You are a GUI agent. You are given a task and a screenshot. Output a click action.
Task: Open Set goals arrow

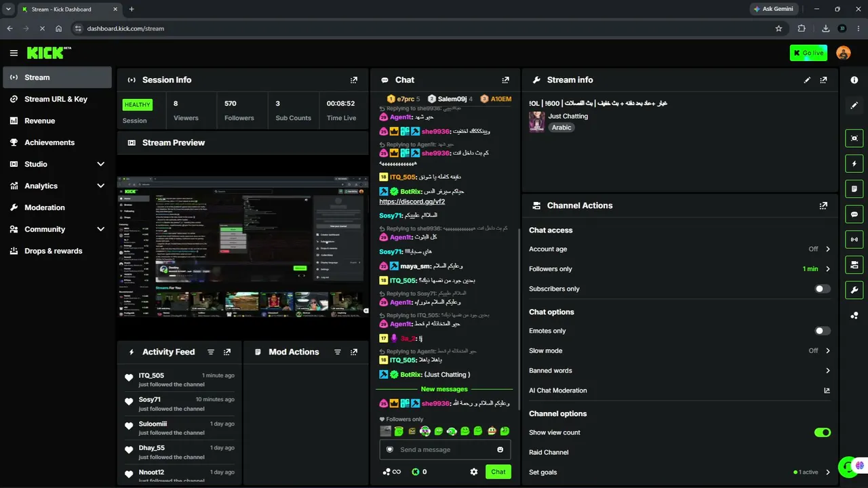coord(827,472)
